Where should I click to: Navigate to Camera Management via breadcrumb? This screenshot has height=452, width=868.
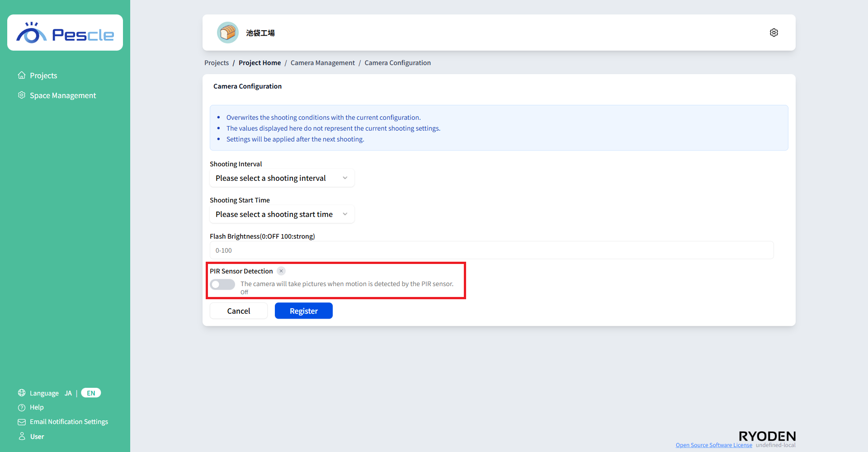322,63
